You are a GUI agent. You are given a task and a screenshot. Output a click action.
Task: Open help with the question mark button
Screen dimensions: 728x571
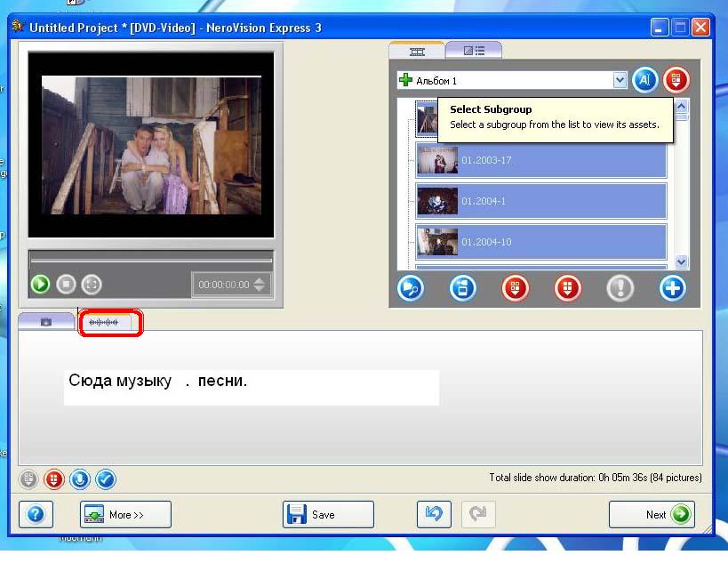(36, 514)
